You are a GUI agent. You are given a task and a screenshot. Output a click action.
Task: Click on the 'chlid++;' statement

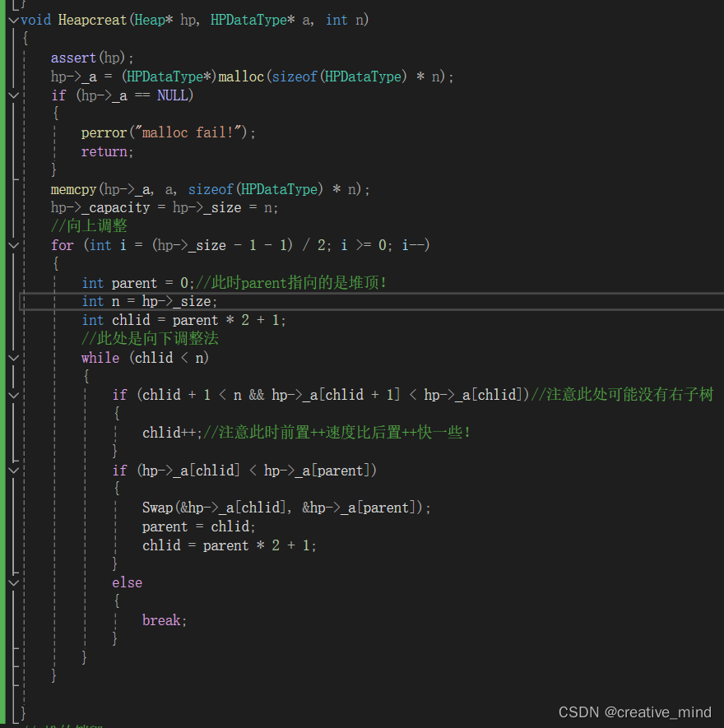[172, 433]
